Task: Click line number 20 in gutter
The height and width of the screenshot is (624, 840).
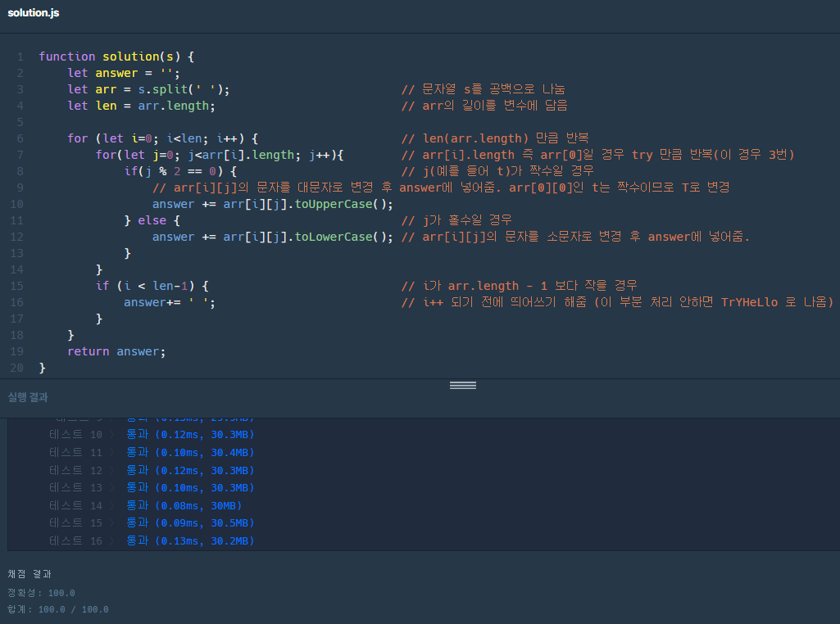Action: pos(16,369)
